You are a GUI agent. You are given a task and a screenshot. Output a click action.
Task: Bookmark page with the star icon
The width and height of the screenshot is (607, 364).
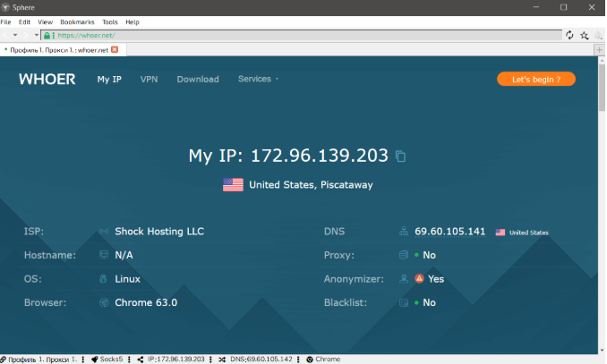[584, 36]
